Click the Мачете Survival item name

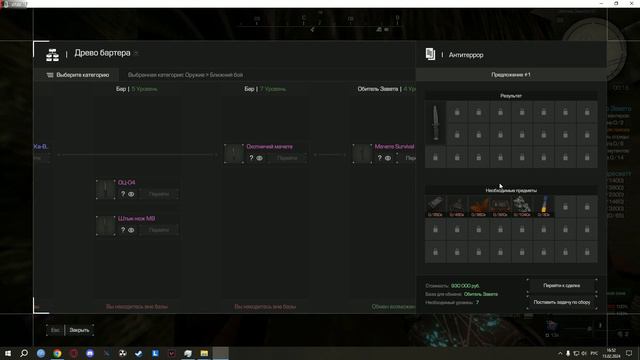[394, 147]
